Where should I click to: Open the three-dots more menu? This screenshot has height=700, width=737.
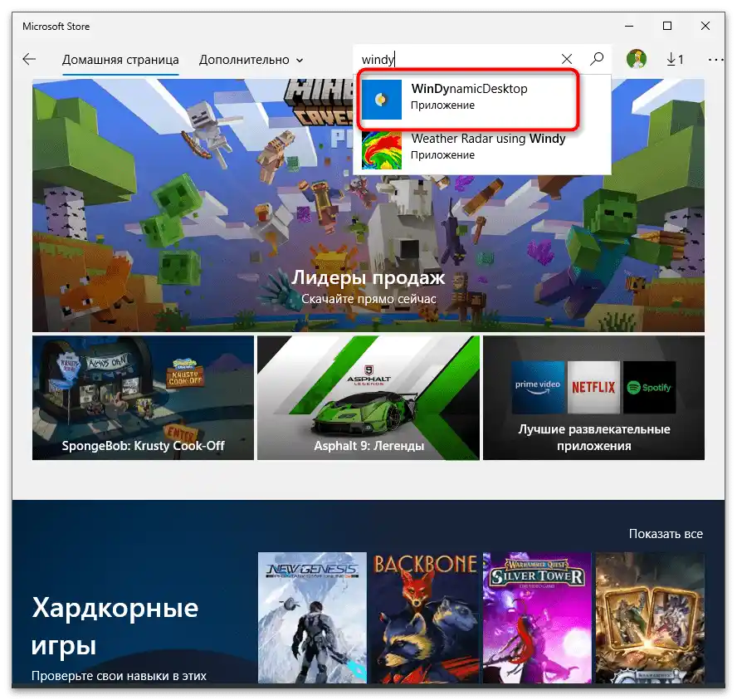(715, 60)
